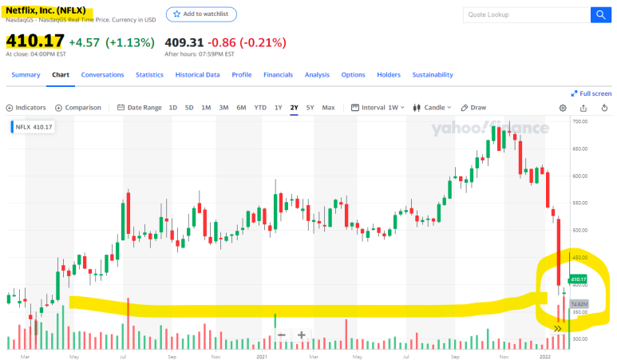This screenshot has height=364, width=617.
Task: Click the +4.57 (+1.13%) change text
Action: click(112, 42)
